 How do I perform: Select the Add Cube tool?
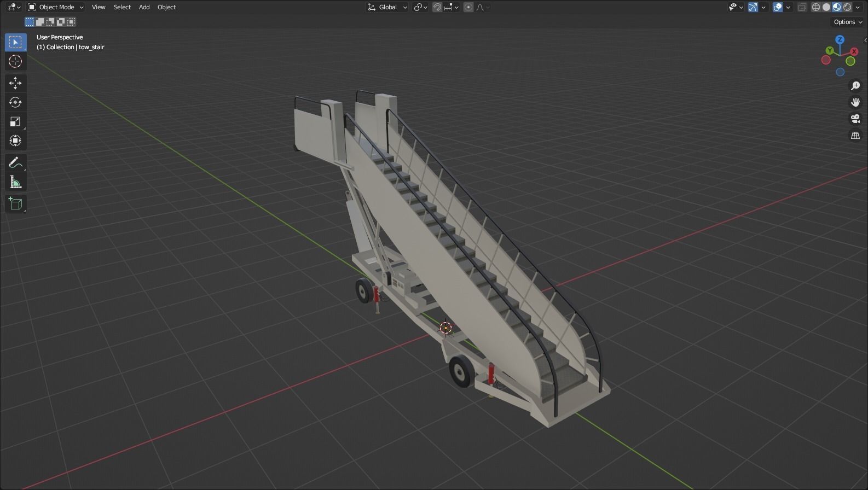15,204
